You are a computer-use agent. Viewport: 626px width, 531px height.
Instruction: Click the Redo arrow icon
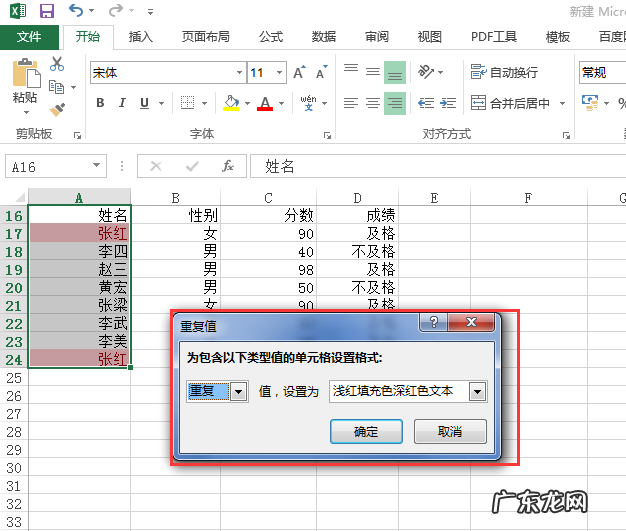(x=116, y=10)
